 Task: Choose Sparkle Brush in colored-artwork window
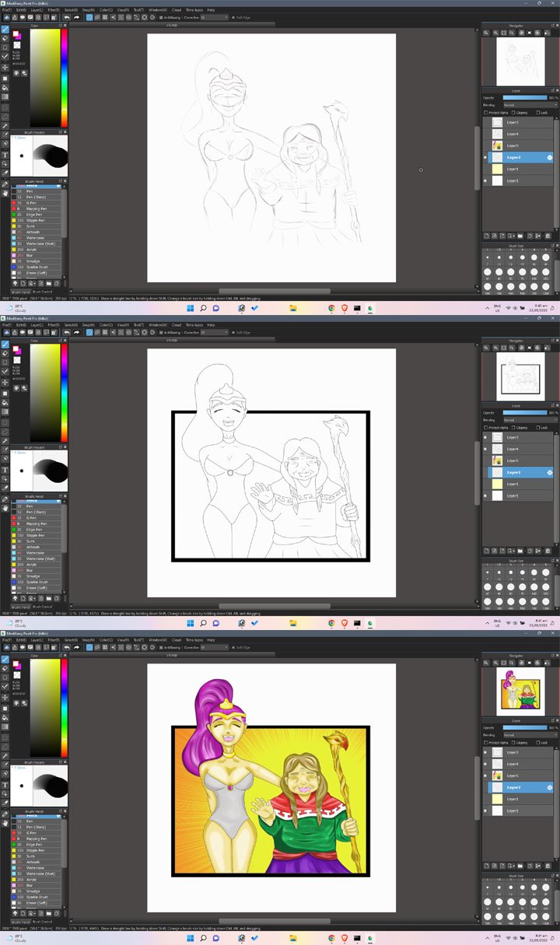pyautogui.click(x=36, y=897)
